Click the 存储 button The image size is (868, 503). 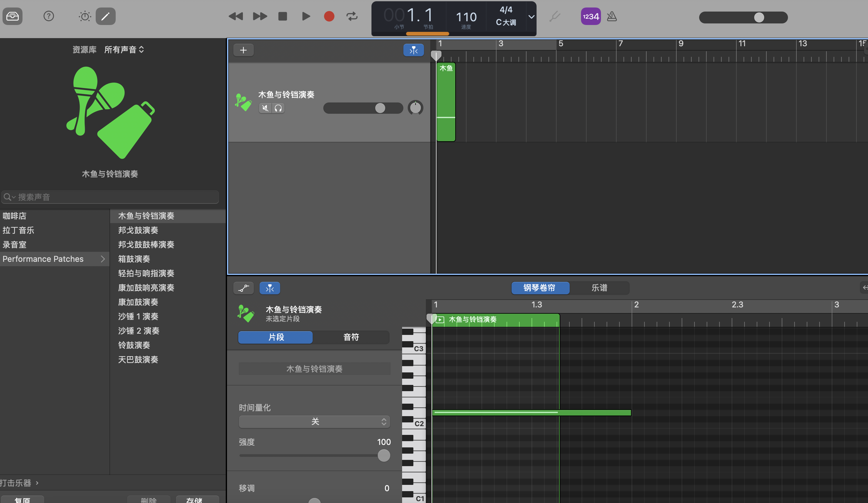tap(197, 499)
